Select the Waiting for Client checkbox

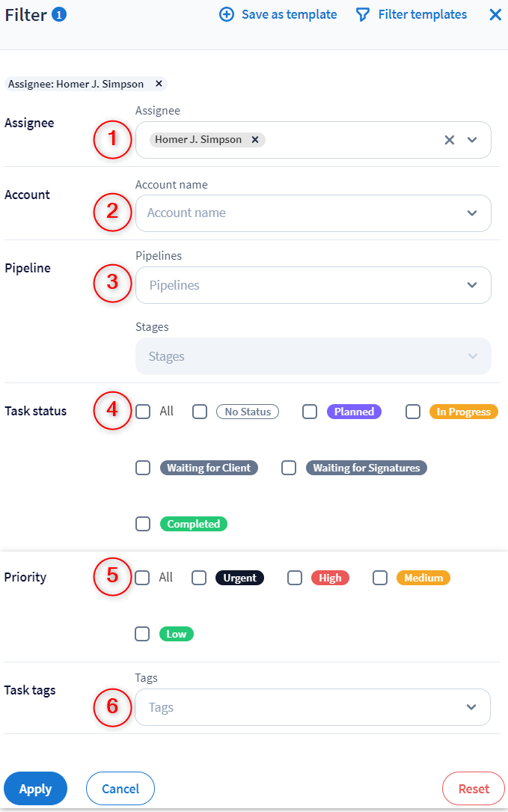(x=143, y=468)
